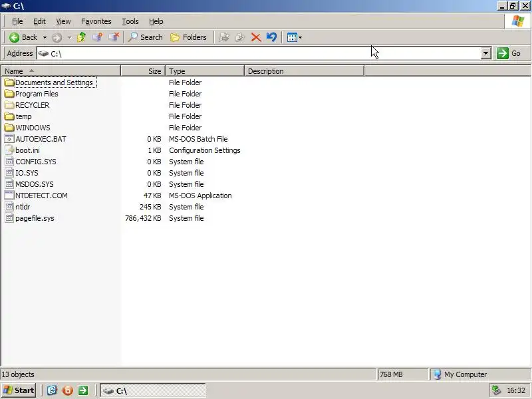The image size is (532, 399).
Task: Click inside the Address field showing C:\
Action: [x=259, y=54]
